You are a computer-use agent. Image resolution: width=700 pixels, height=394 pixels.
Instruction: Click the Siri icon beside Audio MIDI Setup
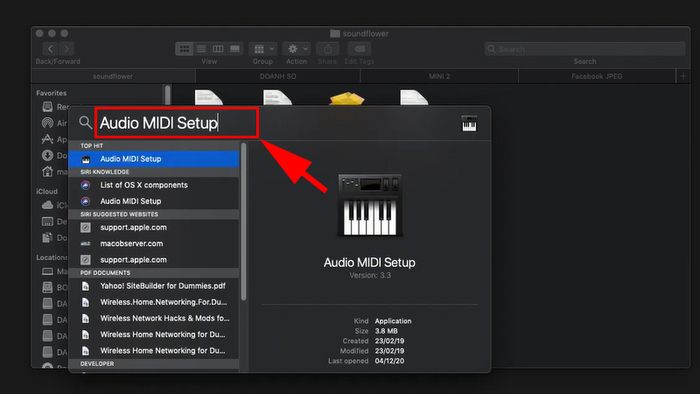click(x=85, y=201)
